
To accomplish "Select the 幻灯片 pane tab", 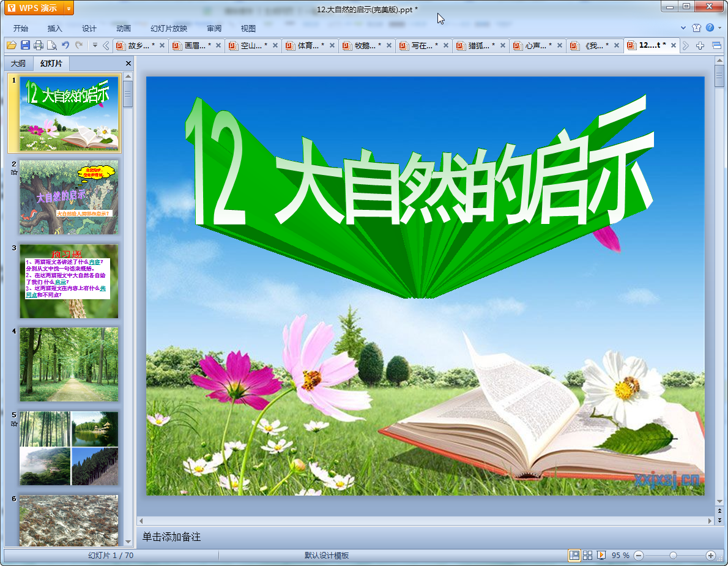I will (51, 63).
